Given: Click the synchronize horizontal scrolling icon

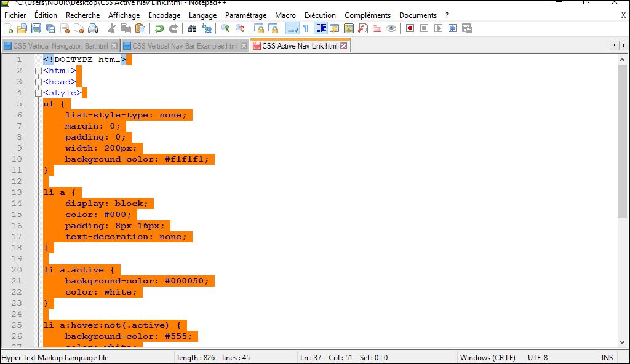Looking at the screenshot, I should (273, 28).
